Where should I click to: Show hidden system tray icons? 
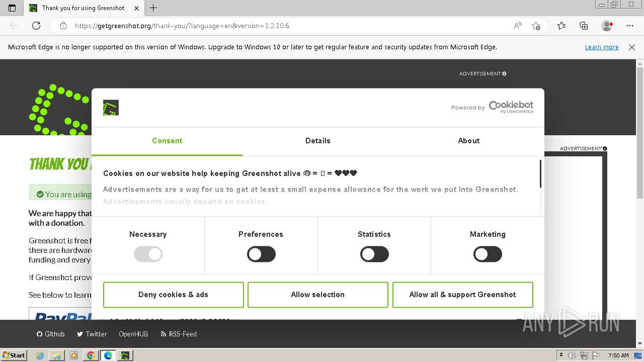click(x=561, y=355)
